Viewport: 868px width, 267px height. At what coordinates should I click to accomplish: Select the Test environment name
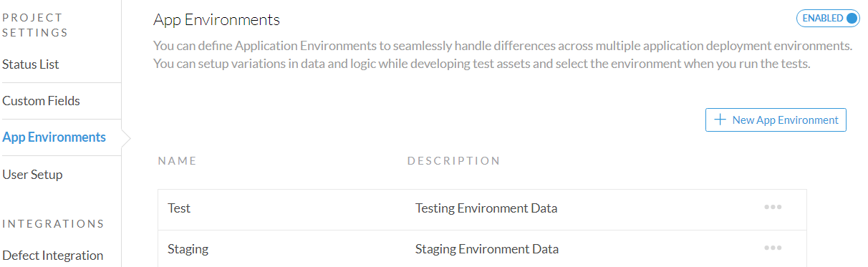pos(179,208)
